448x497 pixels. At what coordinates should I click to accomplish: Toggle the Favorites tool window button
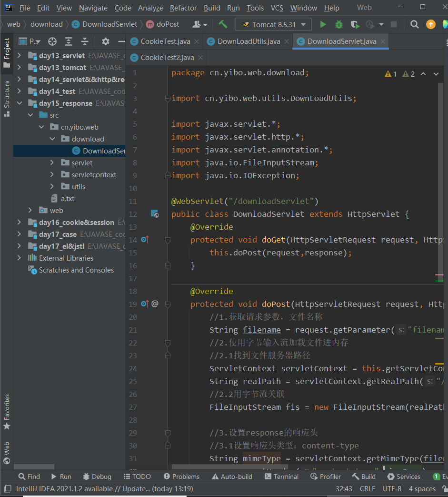7,412
